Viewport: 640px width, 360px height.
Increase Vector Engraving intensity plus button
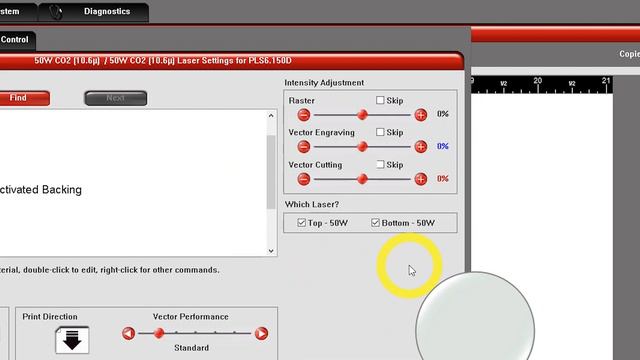click(x=421, y=147)
